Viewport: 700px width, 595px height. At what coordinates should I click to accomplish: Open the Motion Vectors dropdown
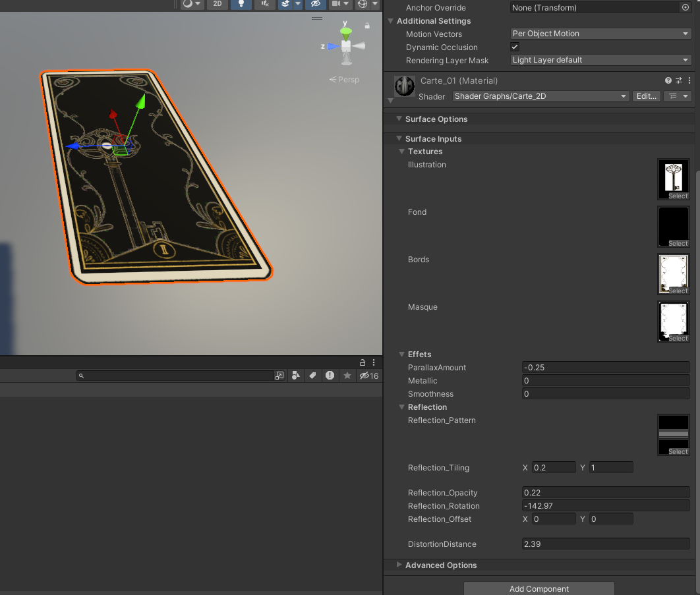pyautogui.click(x=600, y=34)
